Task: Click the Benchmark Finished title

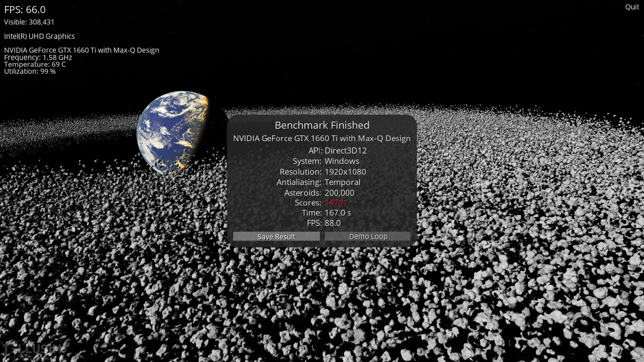Action: coord(322,125)
